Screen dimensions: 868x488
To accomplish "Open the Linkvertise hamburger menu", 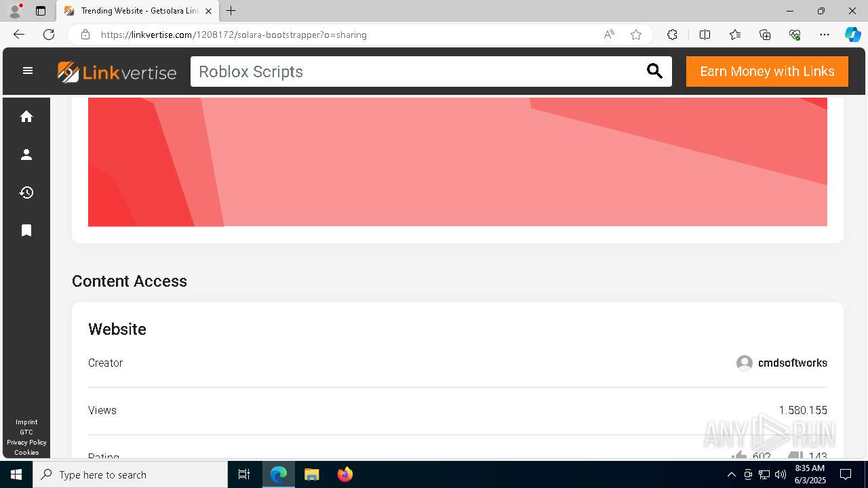I will (28, 70).
